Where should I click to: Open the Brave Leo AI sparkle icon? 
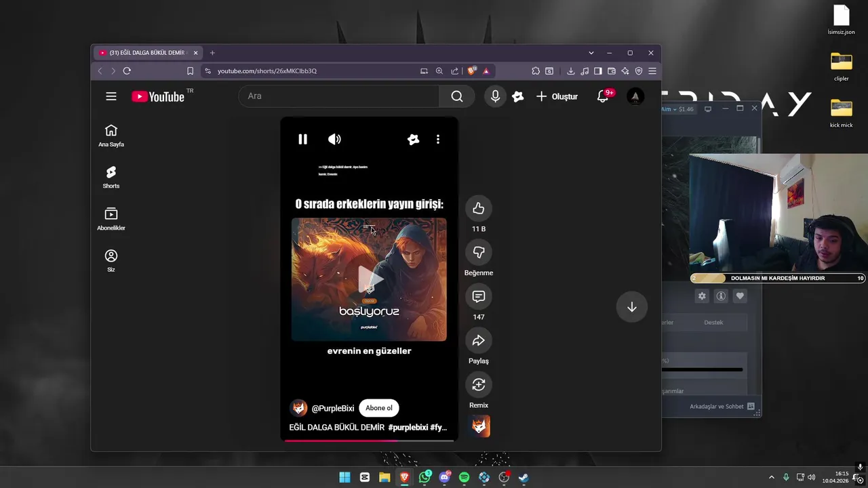coord(625,70)
